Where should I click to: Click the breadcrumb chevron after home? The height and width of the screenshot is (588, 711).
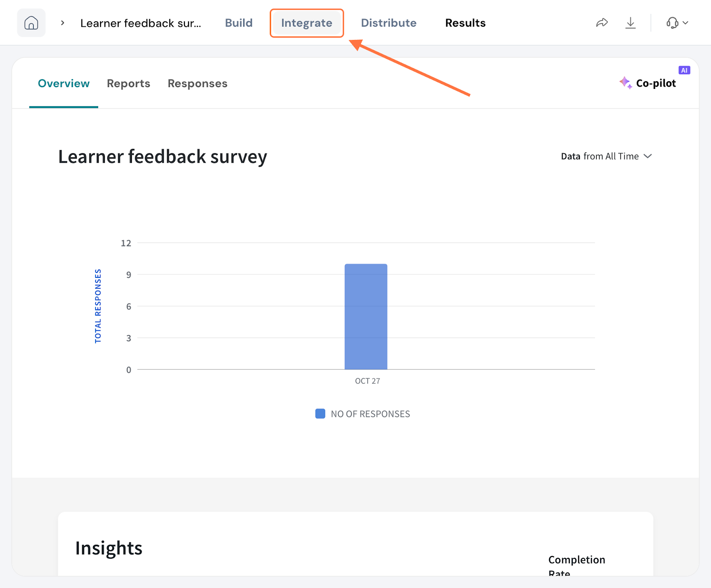63,23
